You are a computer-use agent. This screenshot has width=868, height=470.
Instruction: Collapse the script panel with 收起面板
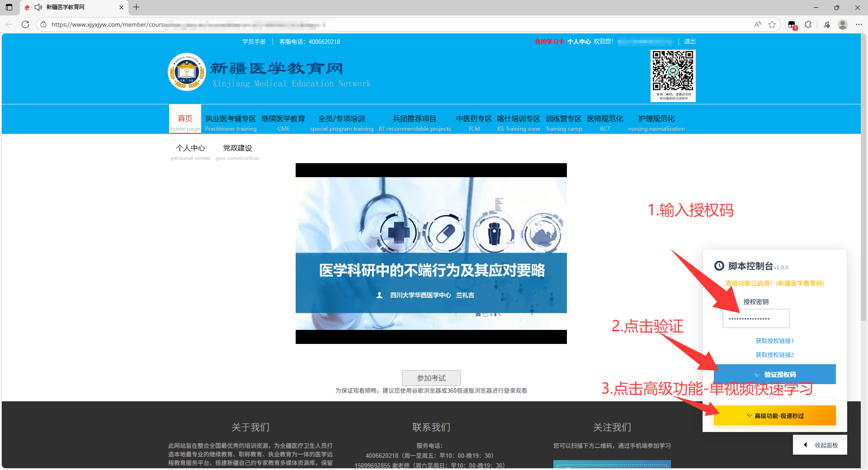(821, 445)
